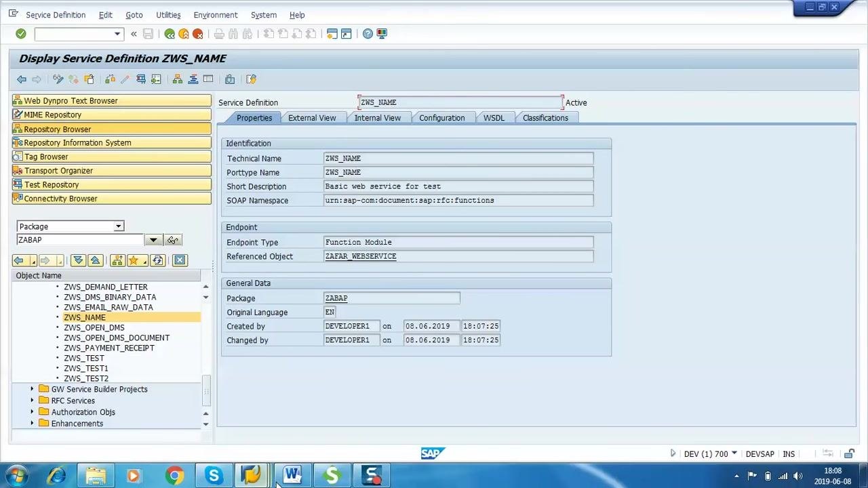868x488 pixels.
Task: Expand the RFC Services folder node
Action: (x=32, y=401)
